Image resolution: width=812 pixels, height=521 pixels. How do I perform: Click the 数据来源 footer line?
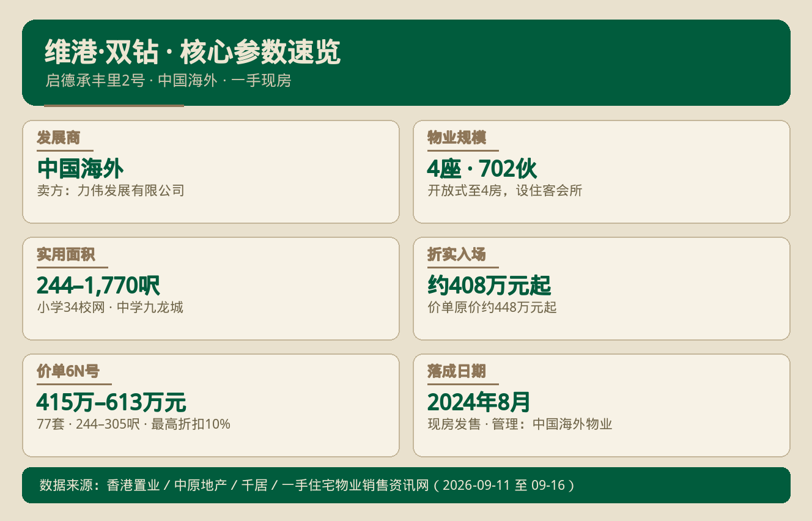click(307, 486)
